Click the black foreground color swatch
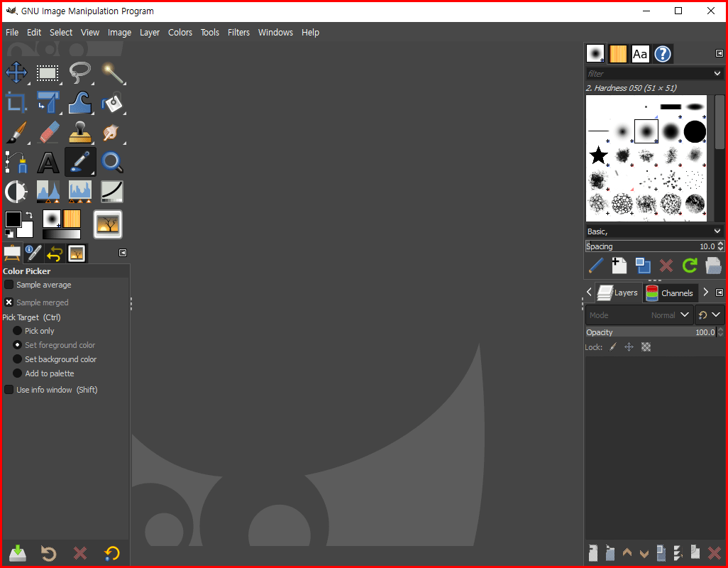 pos(13,219)
